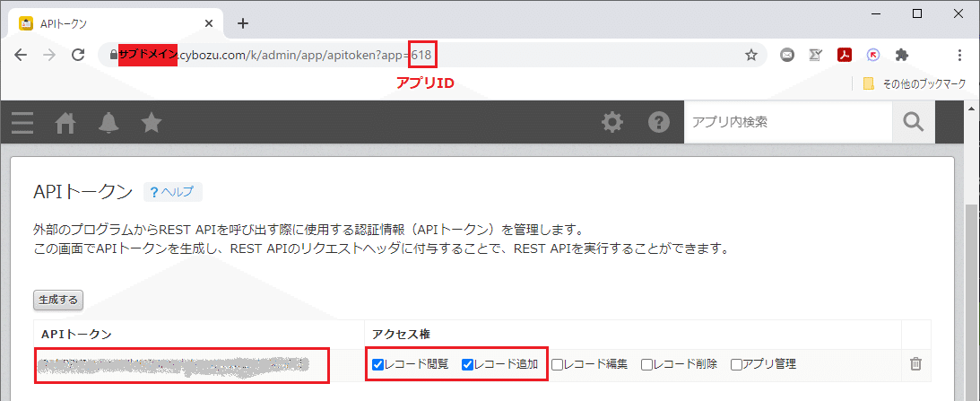Open the favorites star icon in header
The width and height of the screenshot is (980, 401).
click(x=152, y=123)
